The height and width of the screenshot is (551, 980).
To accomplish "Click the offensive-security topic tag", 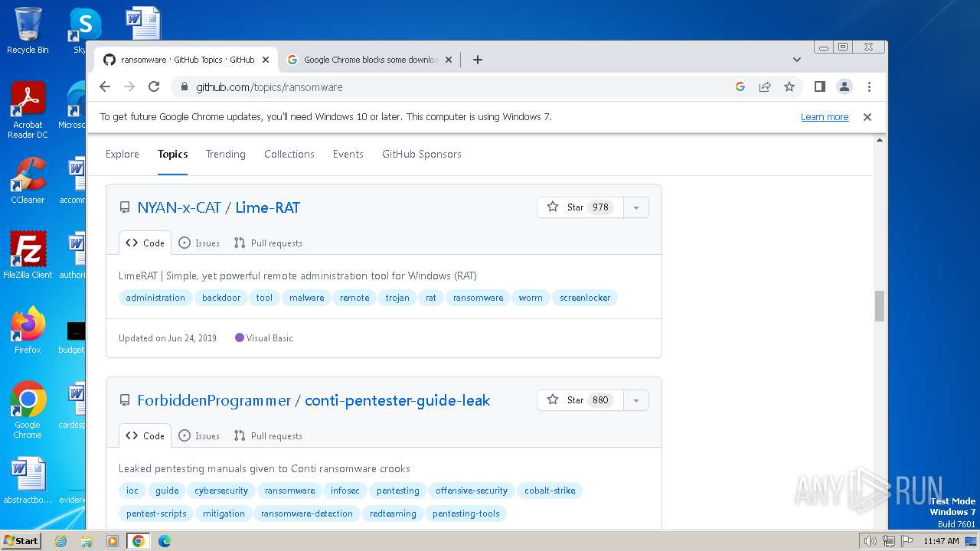I will pyautogui.click(x=472, y=491).
